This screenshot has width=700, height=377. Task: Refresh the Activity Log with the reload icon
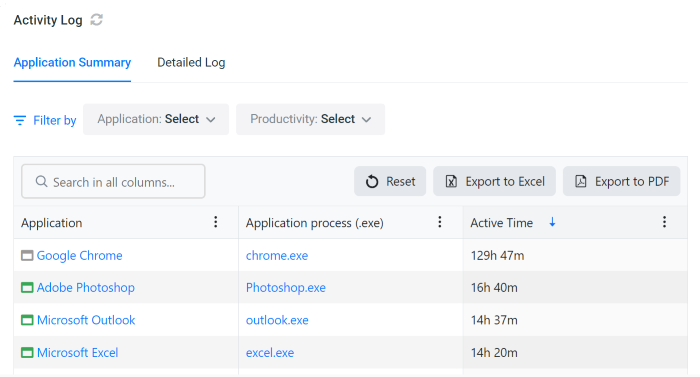point(96,20)
